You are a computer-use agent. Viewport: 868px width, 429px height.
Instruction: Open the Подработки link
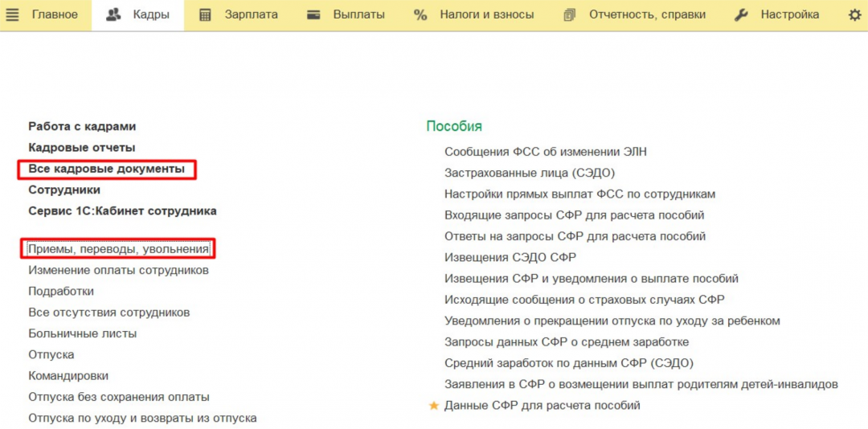[x=61, y=291]
